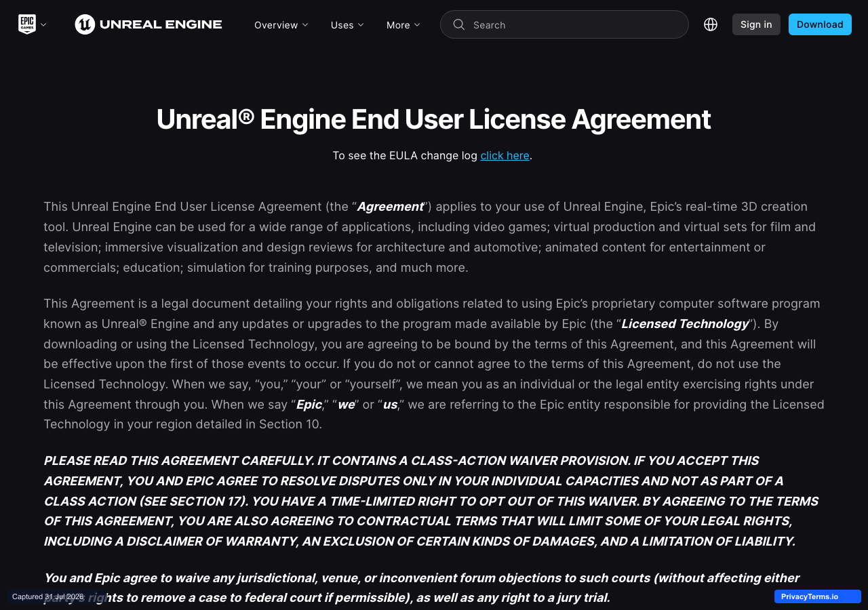
Task: Click the "Captured 31 Jul 2026" label
Action: [47, 596]
